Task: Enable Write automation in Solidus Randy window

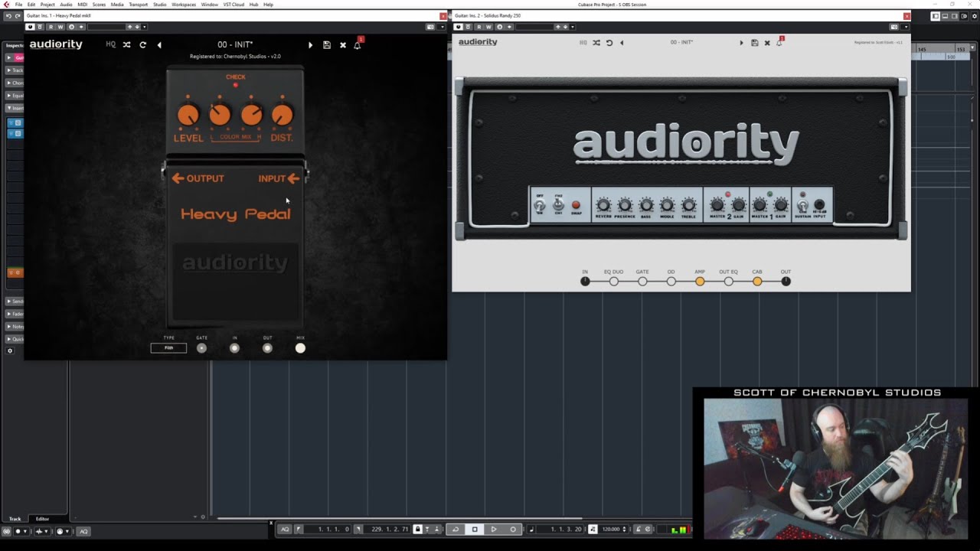Action: (x=490, y=27)
